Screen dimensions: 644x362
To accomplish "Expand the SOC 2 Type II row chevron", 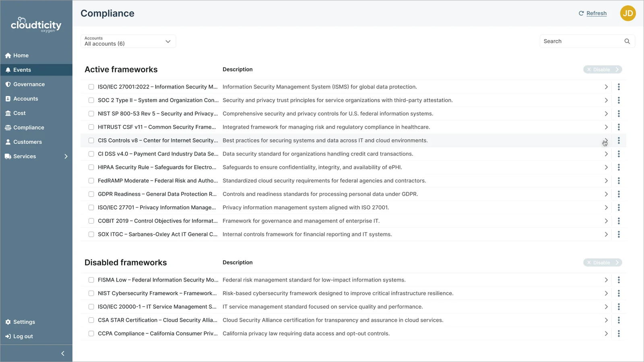I will [x=606, y=100].
